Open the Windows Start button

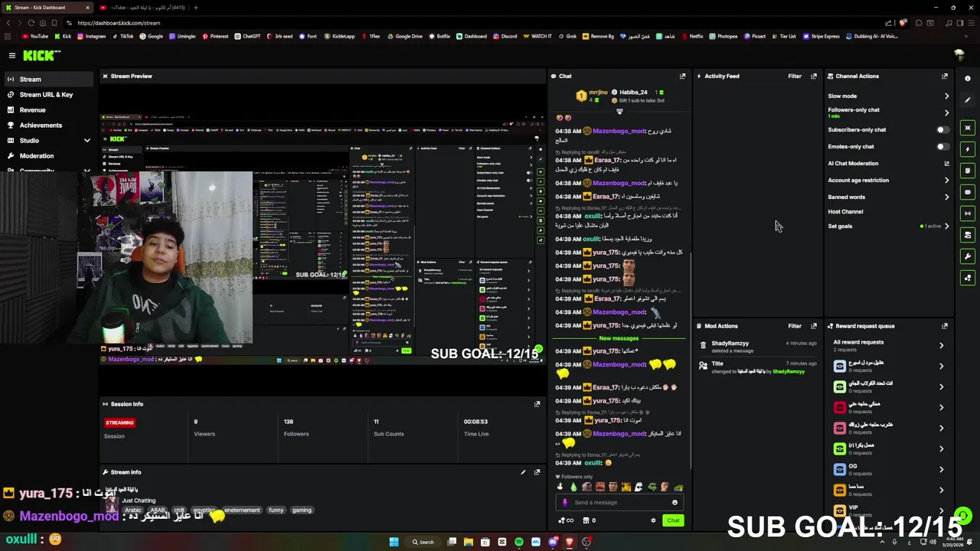tap(394, 542)
